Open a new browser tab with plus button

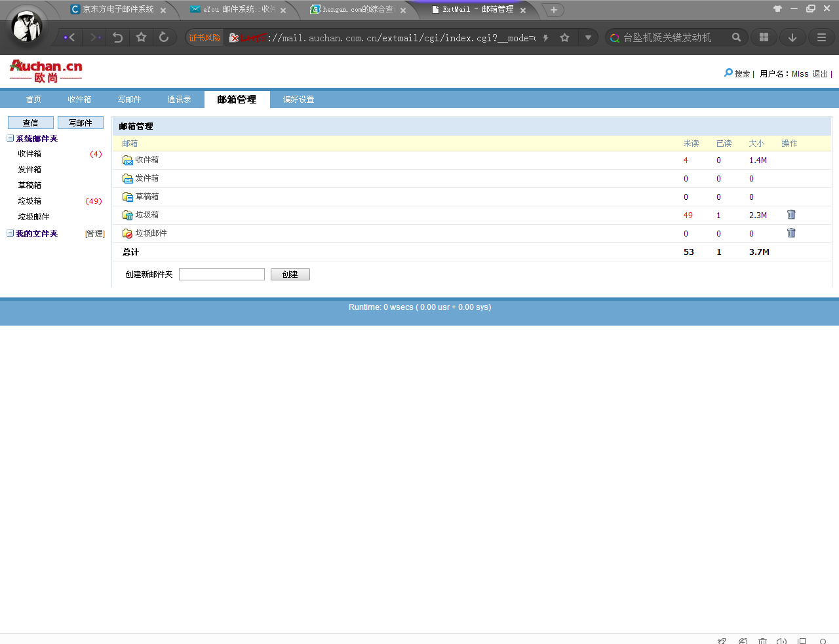(554, 10)
